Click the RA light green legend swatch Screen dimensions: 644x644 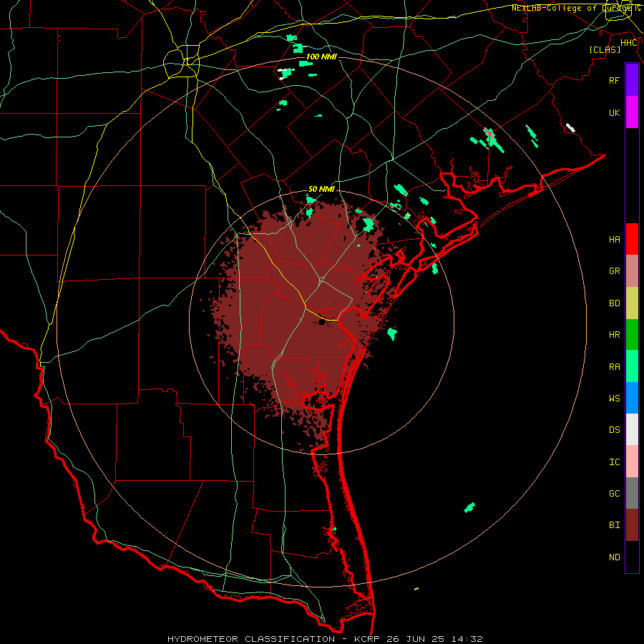(x=632, y=366)
